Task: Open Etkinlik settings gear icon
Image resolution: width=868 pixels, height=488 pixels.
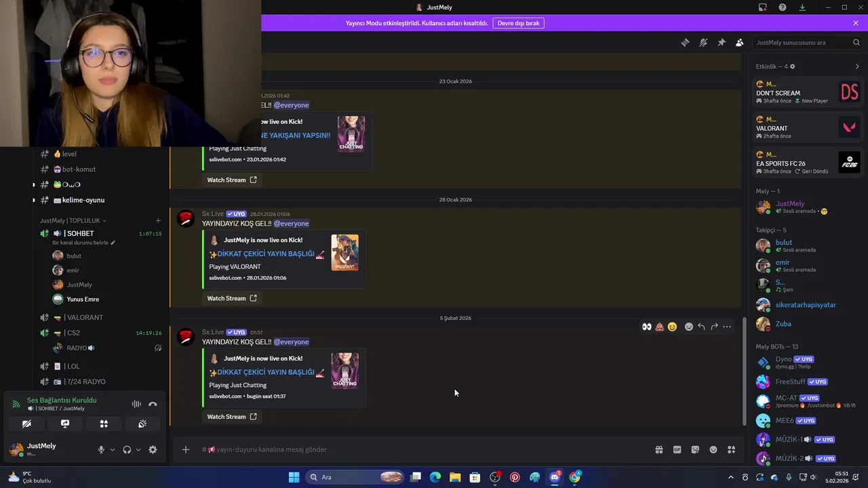Action: pos(792,66)
